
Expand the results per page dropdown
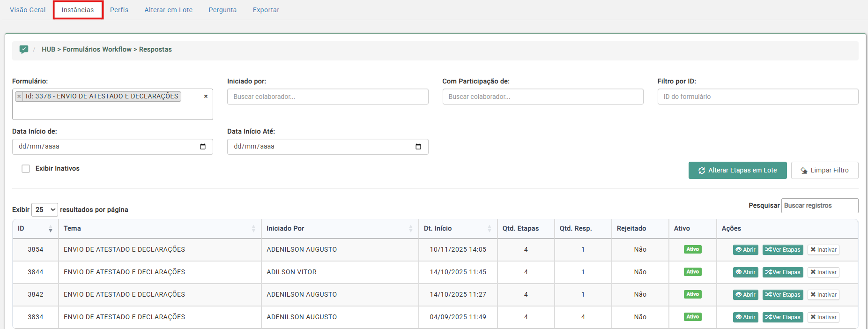pyautogui.click(x=45, y=209)
